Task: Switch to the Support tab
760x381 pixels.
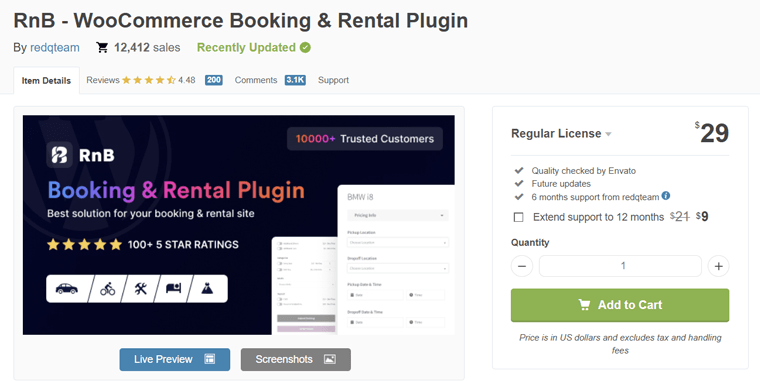Action: pos(333,80)
